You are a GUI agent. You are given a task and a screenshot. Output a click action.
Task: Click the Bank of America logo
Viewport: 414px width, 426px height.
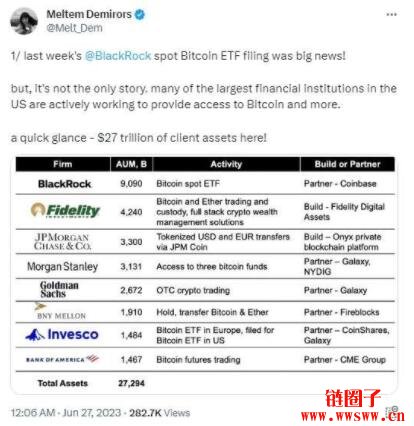(x=62, y=359)
